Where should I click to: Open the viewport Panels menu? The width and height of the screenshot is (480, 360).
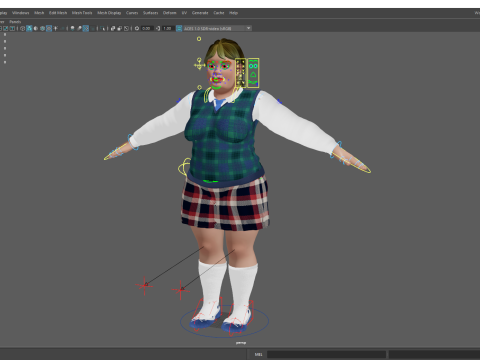click(x=15, y=22)
